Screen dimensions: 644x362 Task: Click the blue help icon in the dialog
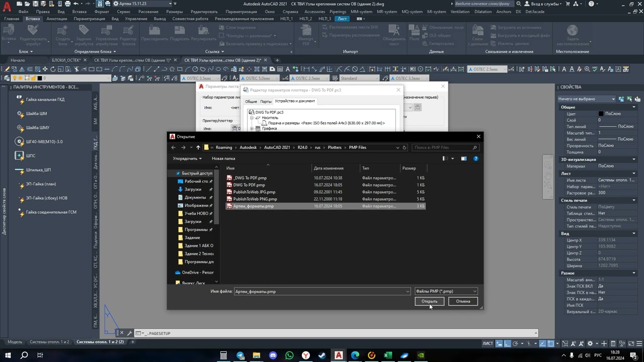pyautogui.click(x=475, y=158)
